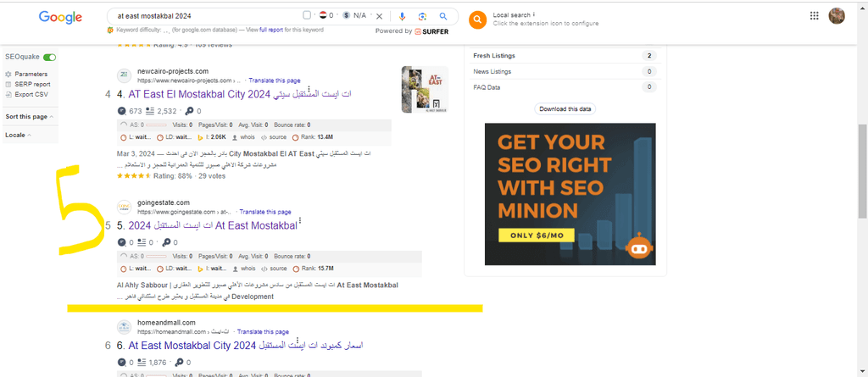Open the AT East thumbnail image
The image size is (868, 377).
425,90
